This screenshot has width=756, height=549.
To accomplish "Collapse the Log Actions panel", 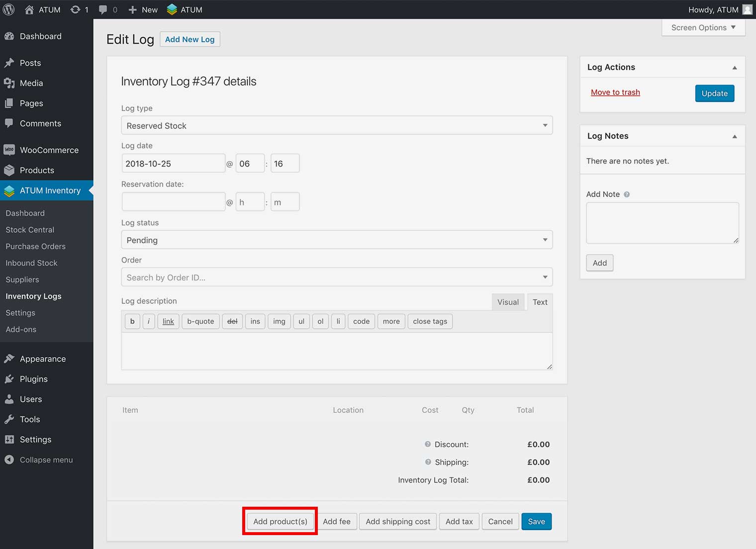I will click(735, 68).
